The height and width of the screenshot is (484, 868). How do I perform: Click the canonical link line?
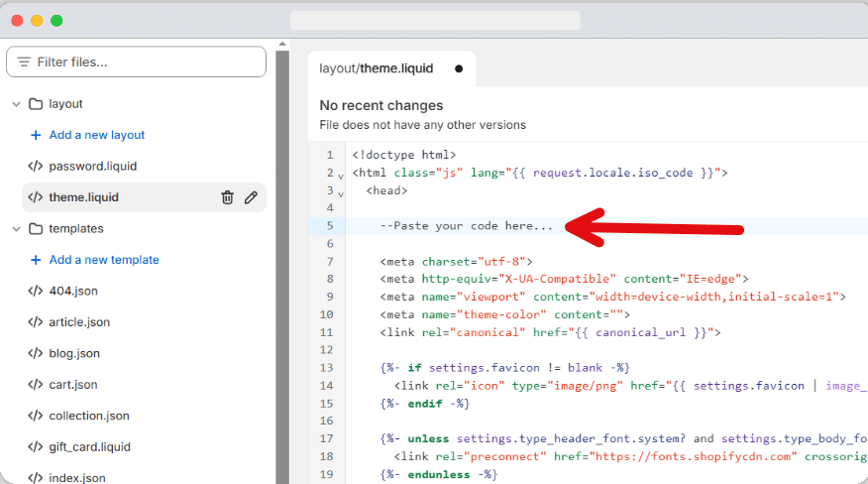[x=550, y=332]
